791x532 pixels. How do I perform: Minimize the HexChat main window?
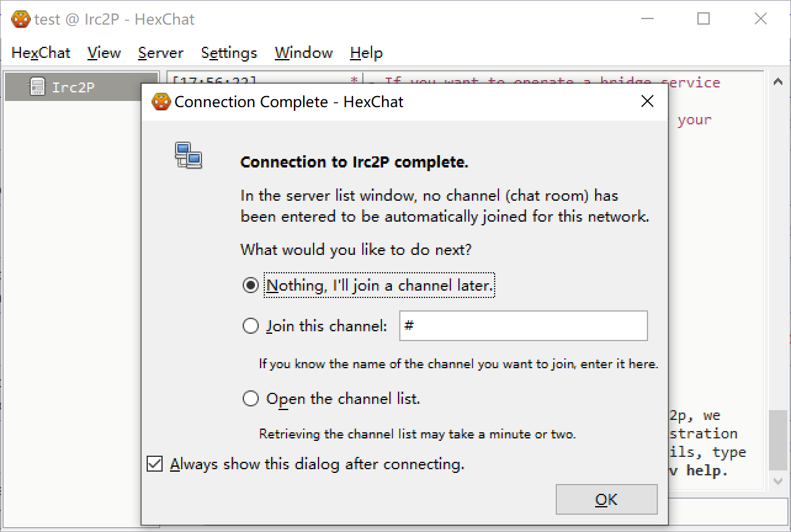tap(646, 19)
